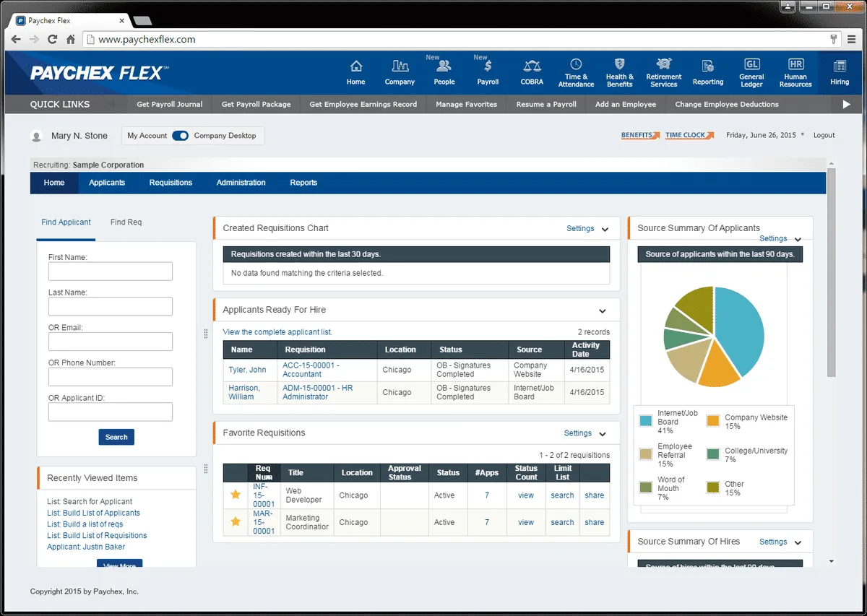867x616 pixels.
Task: Switch to the Find Req tab
Action: [126, 222]
